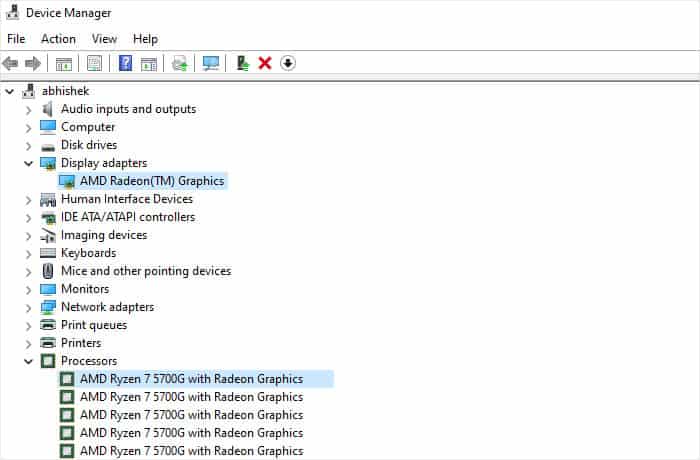Select the Imaging devices label
This screenshot has height=460, width=700.
(104, 235)
